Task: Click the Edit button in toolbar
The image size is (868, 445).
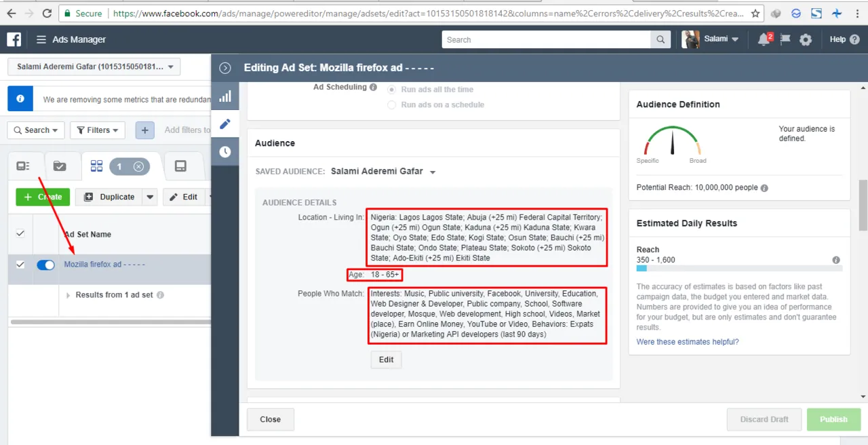Action: (183, 197)
